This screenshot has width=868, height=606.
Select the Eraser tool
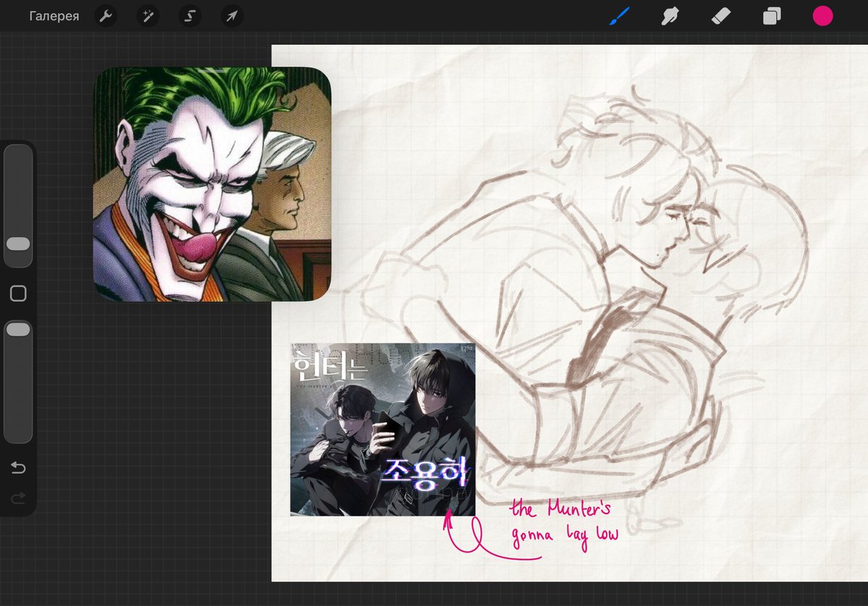point(721,16)
